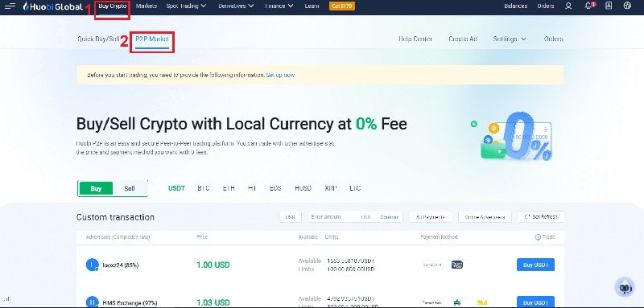Open the All Payments filter
The height and width of the screenshot is (308, 644).
pos(431,217)
